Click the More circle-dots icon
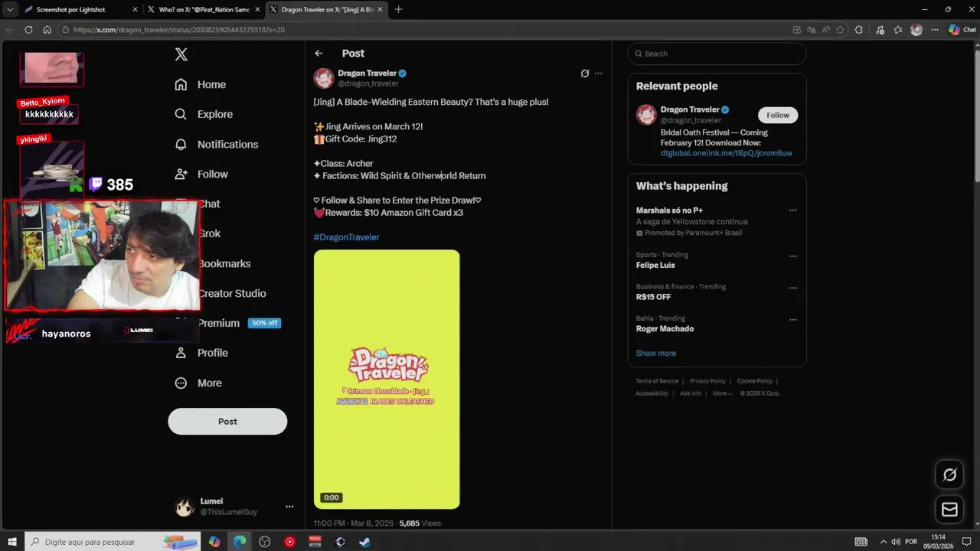980x551 pixels. pos(181,383)
